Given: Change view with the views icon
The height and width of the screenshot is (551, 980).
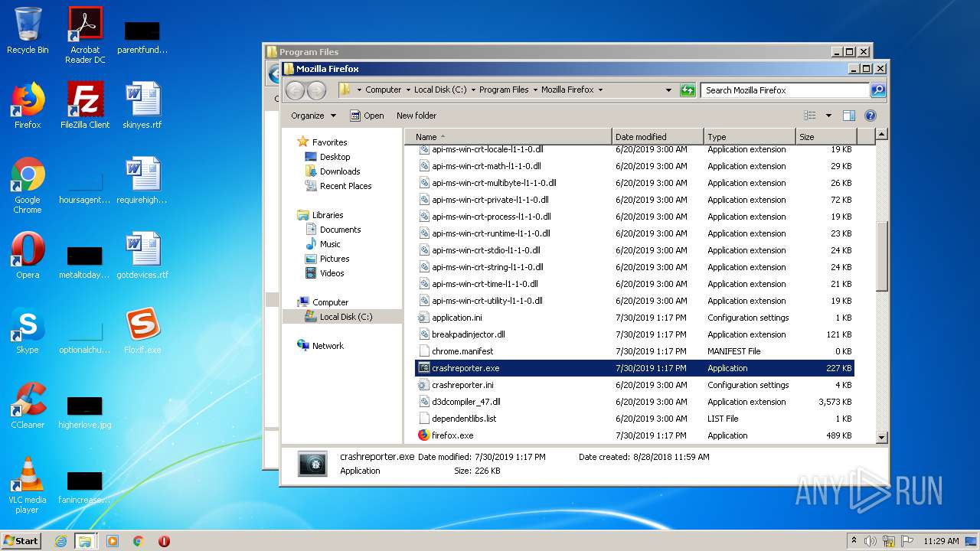Looking at the screenshot, I should click(x=810, y=116).
